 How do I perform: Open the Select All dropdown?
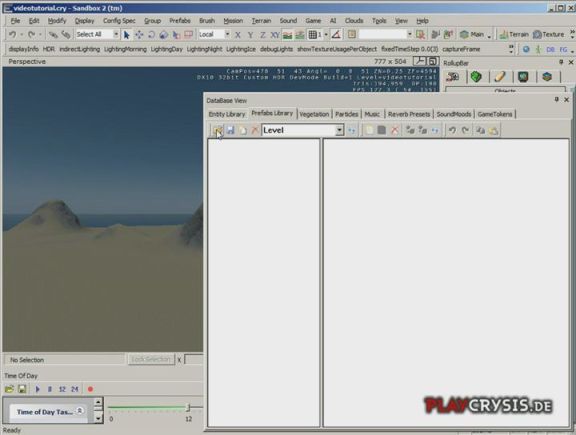coord(116,35)
